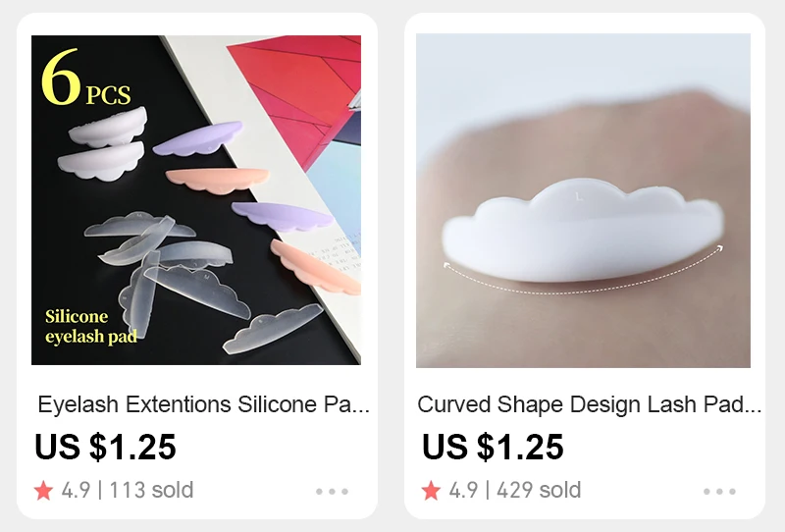Image resolution: width=785 pixels, height=532 pixels.
Task: View the white cloud-shaped lash pad image
Action: coord(583,200)
